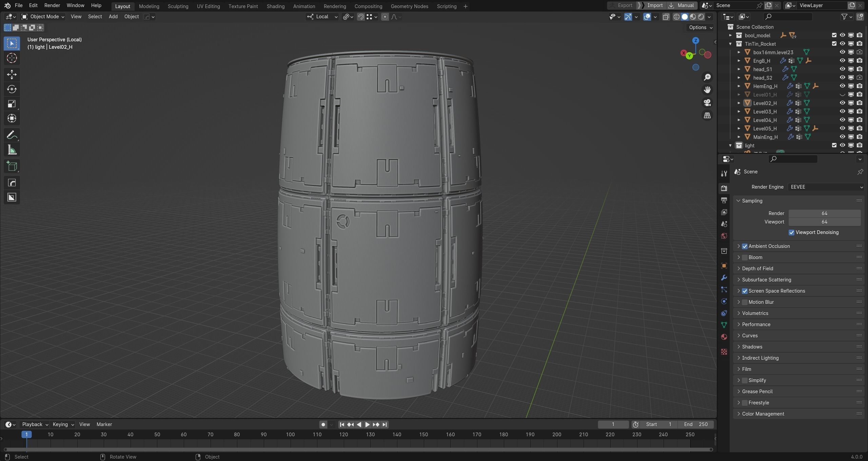Expand Level04_H in the outliner
Screen dimensions: 868x461
739,120
